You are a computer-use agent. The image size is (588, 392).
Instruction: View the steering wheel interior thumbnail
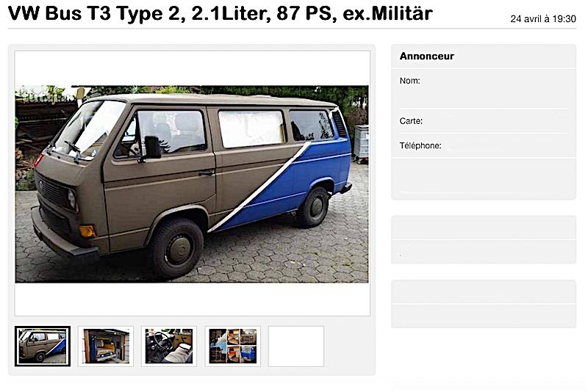169,346
